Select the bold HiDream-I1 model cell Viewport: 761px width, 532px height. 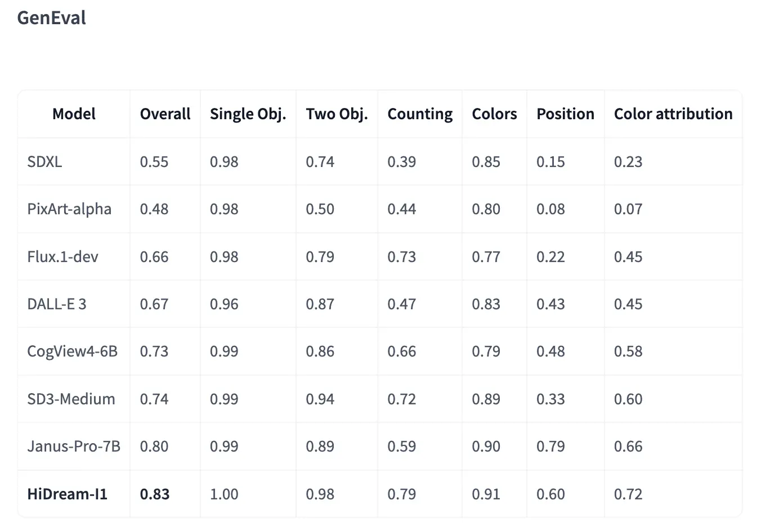click(x=67, y=494)
